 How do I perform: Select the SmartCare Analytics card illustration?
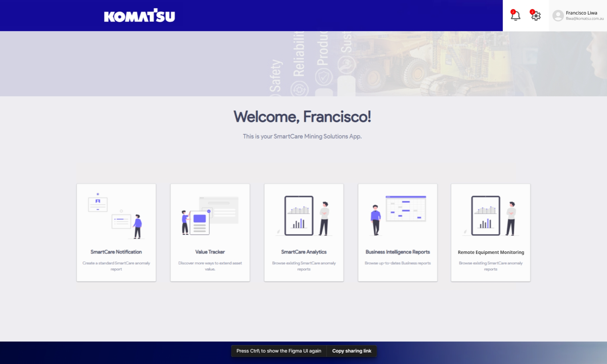304,216
